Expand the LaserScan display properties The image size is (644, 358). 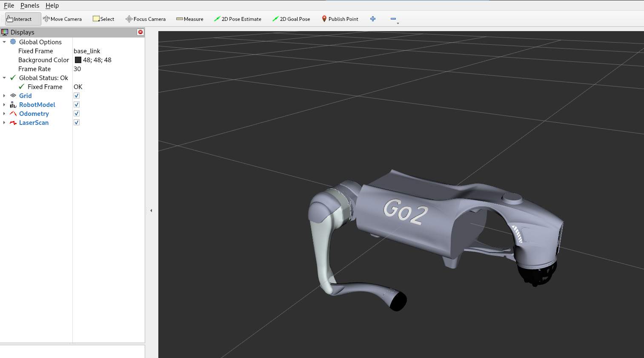pos(4,122)
